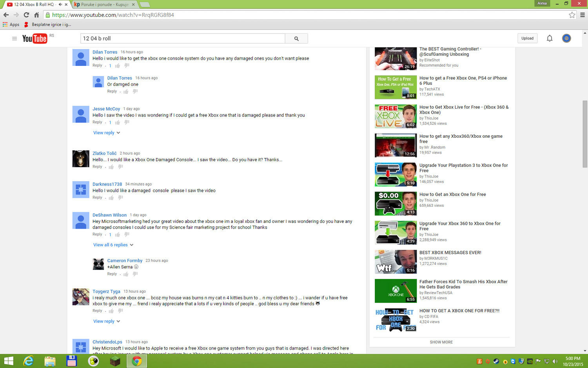Image resolution: width=588 pixels, height=368 pixels.
Task: Open the Apps bookmarks shortcut
Action: [11, 24]
